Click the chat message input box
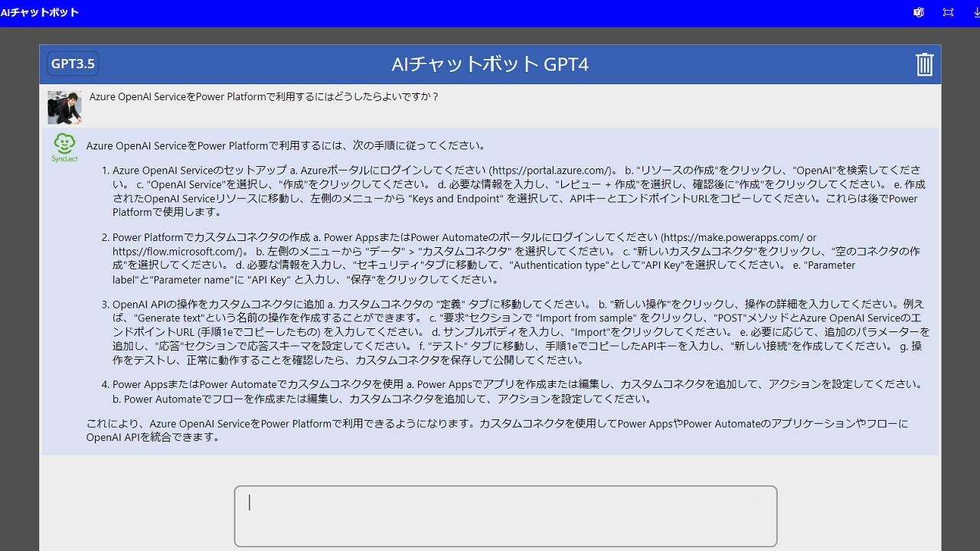980x551 pixels. [x=505, y=516]
